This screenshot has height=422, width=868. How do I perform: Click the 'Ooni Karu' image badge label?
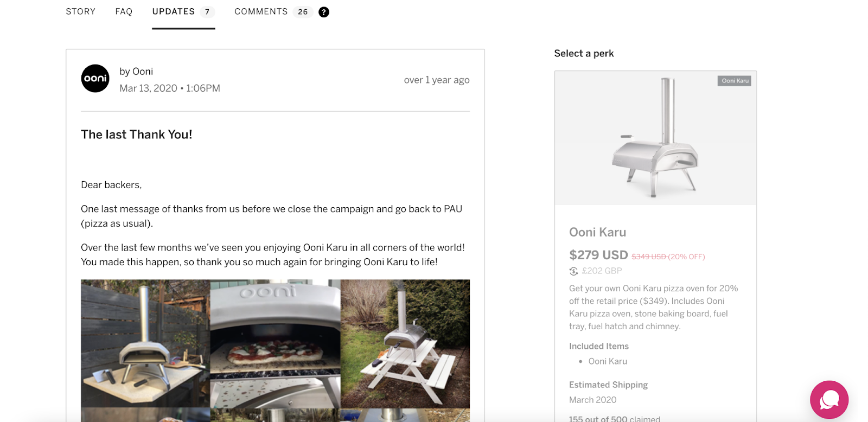[735, 81]
